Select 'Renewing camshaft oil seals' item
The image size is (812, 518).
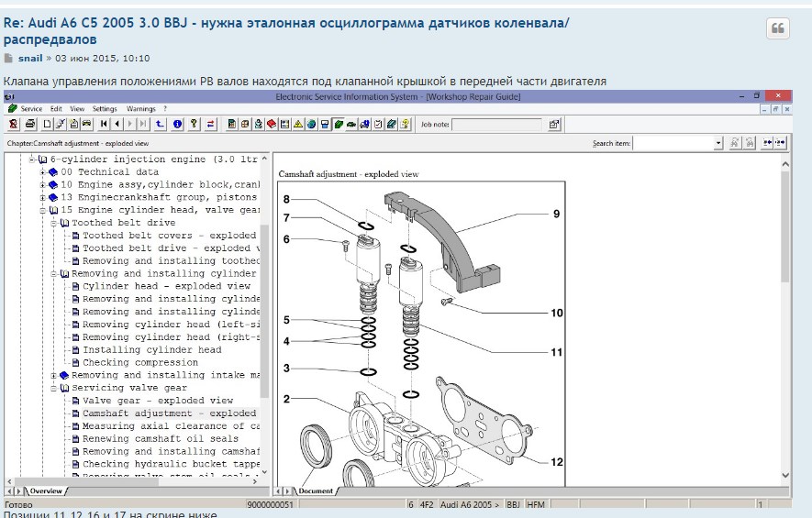pos(161,439)
